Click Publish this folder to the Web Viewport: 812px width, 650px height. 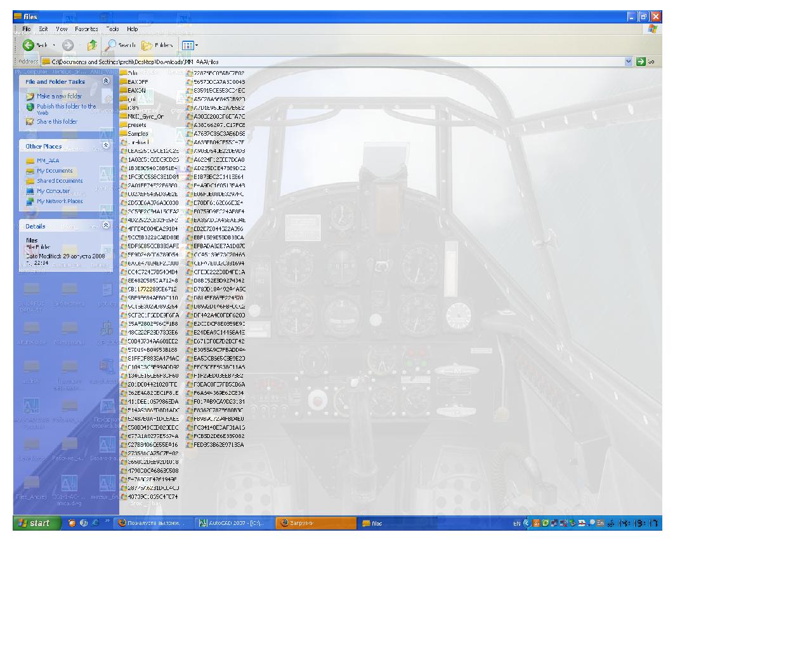(x=61, y=109)
